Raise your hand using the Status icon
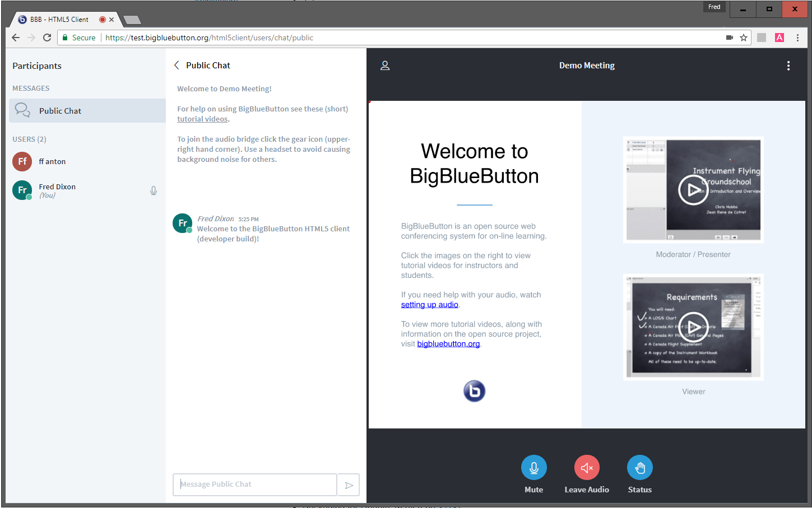The height and width of the screenshot is (508, 812). point(639,467)
